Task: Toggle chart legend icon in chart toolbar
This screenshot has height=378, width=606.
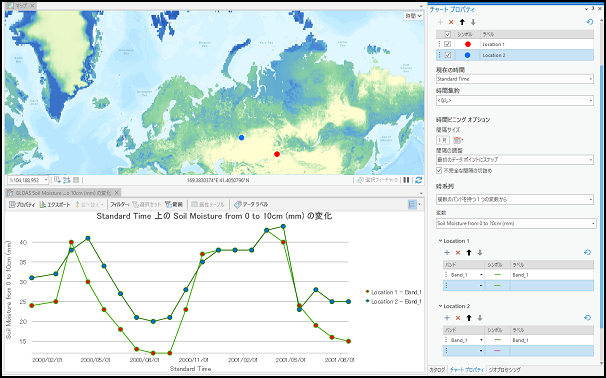Action: point(412,204)
